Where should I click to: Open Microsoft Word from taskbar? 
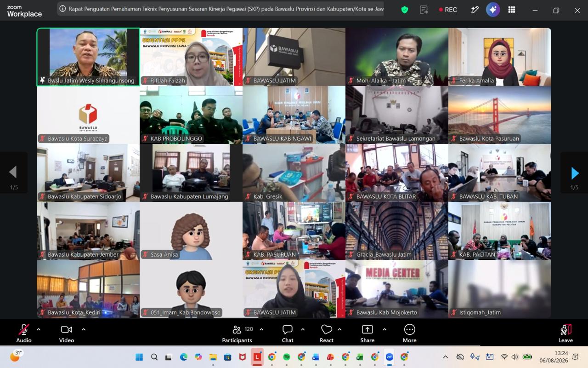click(x=316, y=357)
